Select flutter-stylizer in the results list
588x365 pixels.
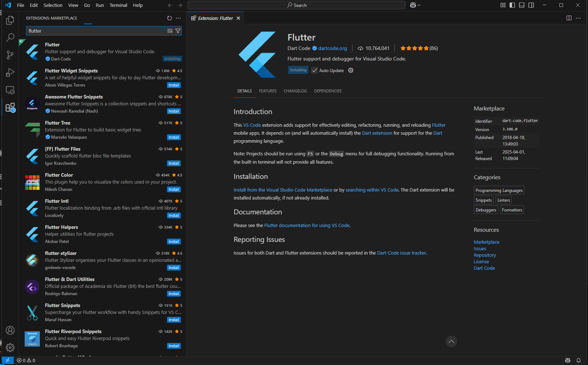point(103,260)
